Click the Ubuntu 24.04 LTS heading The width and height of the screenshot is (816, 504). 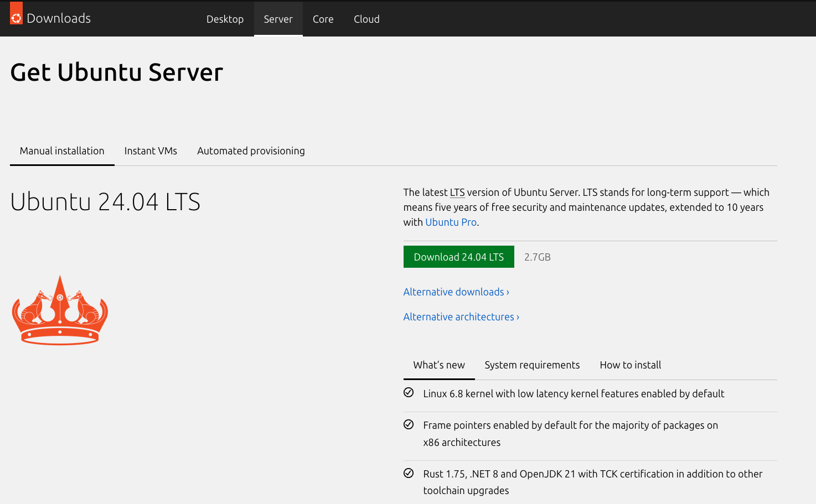(105, 202)
